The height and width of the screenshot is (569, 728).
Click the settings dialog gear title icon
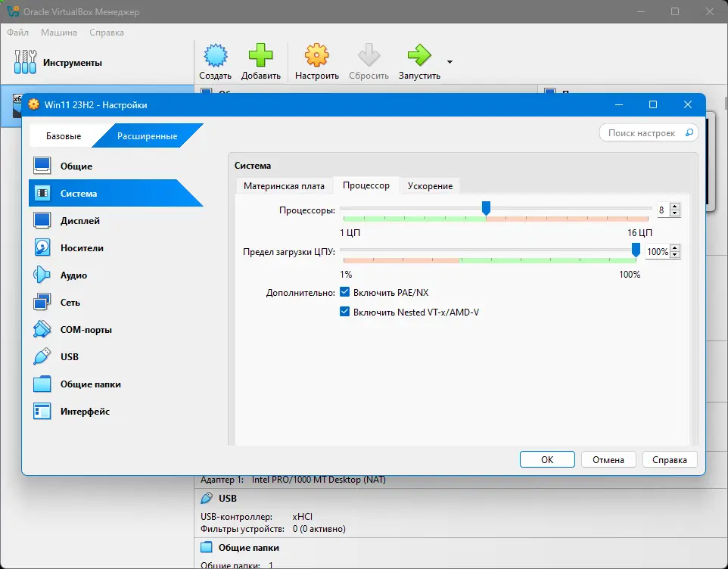click(x=33, y=104)
